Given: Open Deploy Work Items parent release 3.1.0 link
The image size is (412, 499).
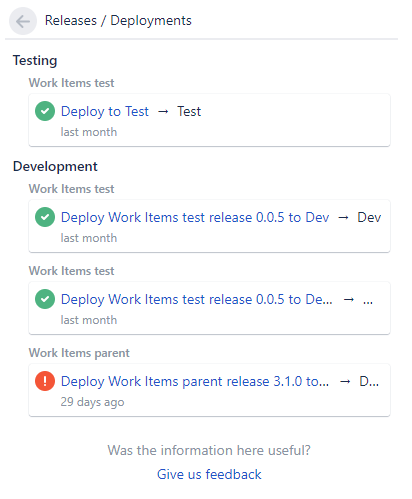Looking at the screenshot, I should click(x=195, y=381).
